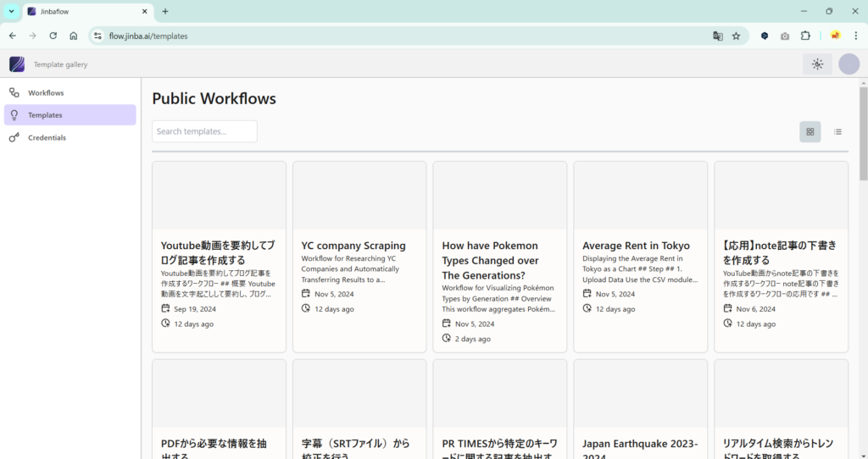Open a new browser tab
The width and height of the screenshot is (868, 459).
pos(165,11)
